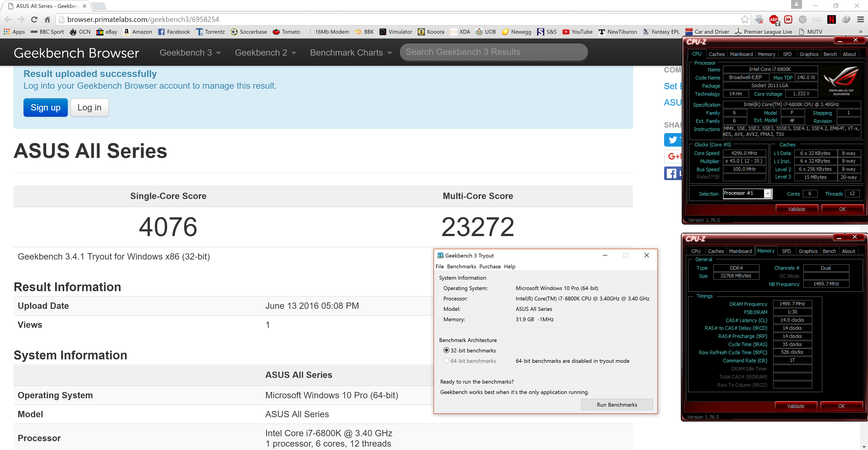Click the download arrow extension icon
Screen dimensions: 868x450
click(x=759, y=19)
